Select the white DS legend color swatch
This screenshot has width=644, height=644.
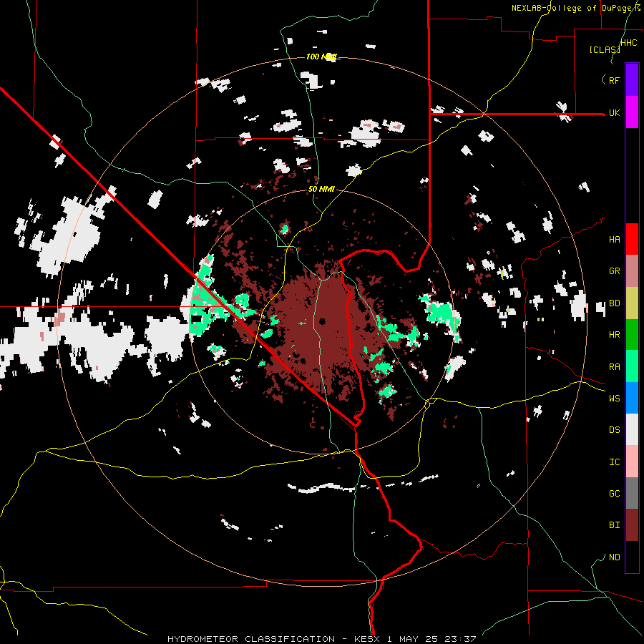tap(632, 429)
